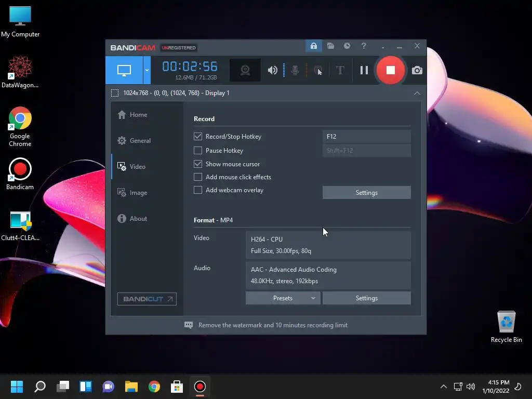Enable Add mouse click effects checkbox
This screenshot has width=532, height=399.
[x=198, y=177]
